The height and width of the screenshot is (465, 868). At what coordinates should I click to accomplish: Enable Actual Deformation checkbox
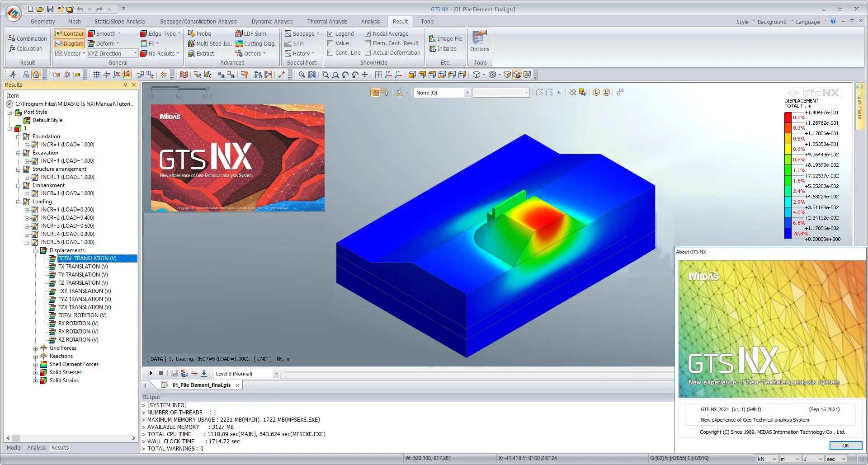pos(368,53)
